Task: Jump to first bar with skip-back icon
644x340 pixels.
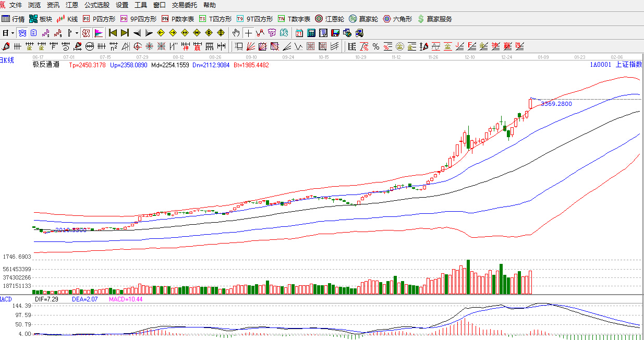Action: pos(113,33)
